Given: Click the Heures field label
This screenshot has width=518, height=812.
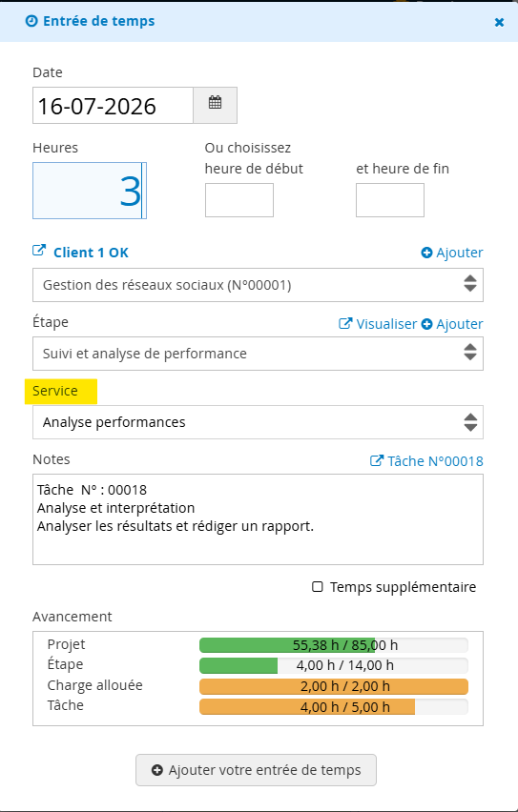Looking at the screenshot, I should [x=55, y=148].
